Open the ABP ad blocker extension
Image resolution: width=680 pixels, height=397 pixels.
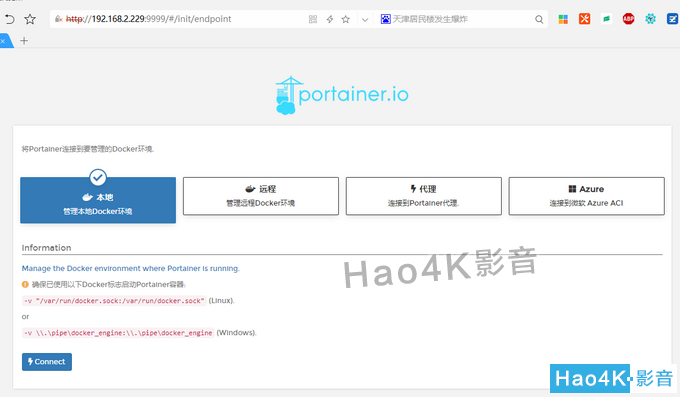point(628,19)
